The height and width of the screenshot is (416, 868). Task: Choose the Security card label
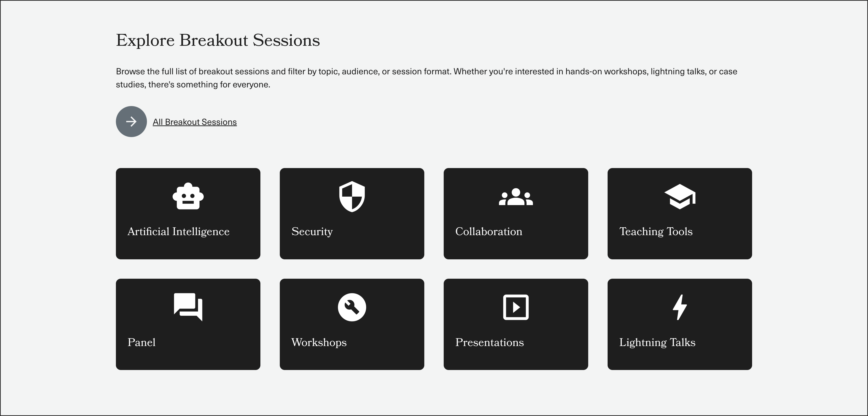312,231
